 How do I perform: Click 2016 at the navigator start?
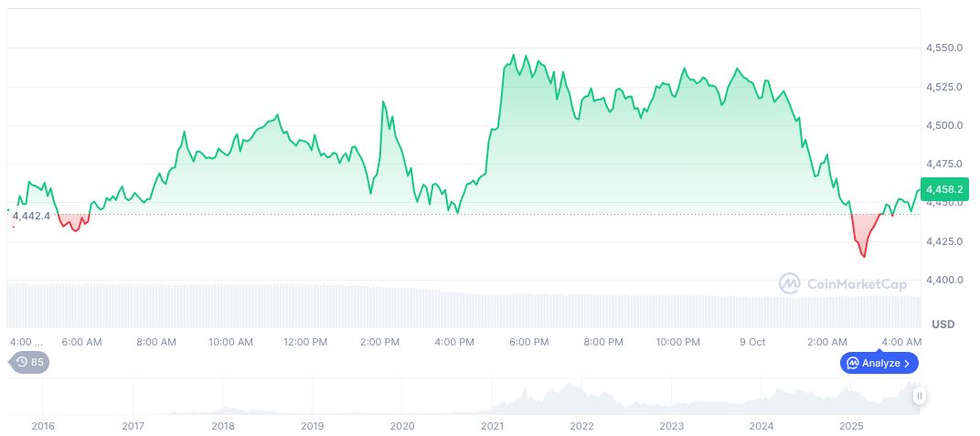coord(43,426)
